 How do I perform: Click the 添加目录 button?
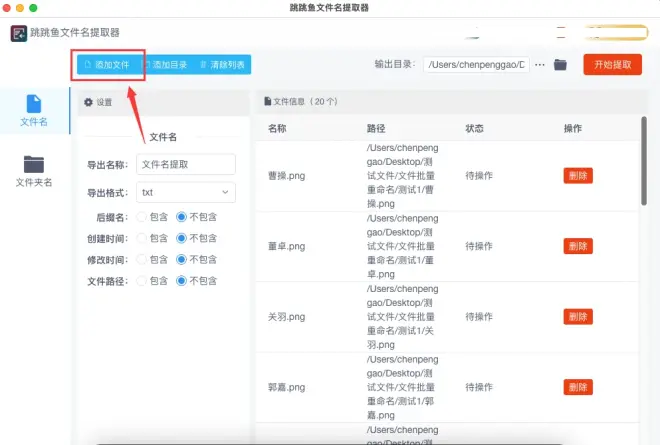(165, 65)
